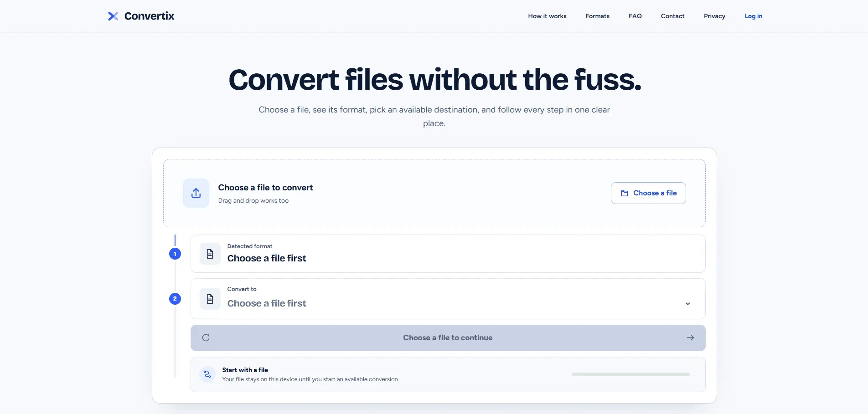Screen dimensions: 868x414
Task: Click the step 2 circle marker
Action: 175,299
